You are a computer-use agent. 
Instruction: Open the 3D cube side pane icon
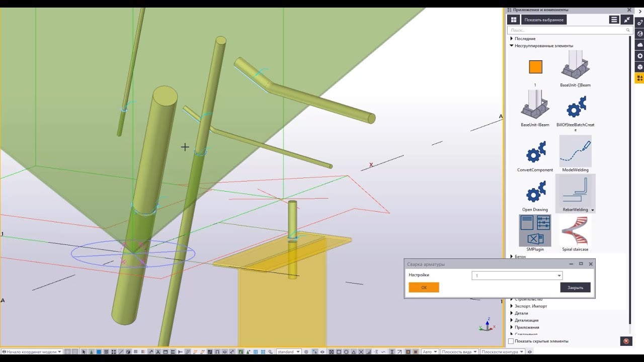tap(639, 67)
